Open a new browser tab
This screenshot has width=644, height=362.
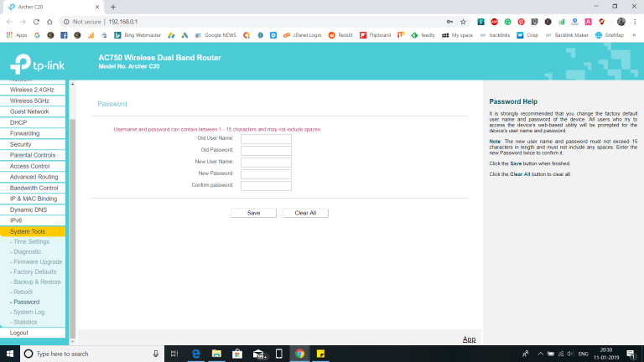coord(113,7)
